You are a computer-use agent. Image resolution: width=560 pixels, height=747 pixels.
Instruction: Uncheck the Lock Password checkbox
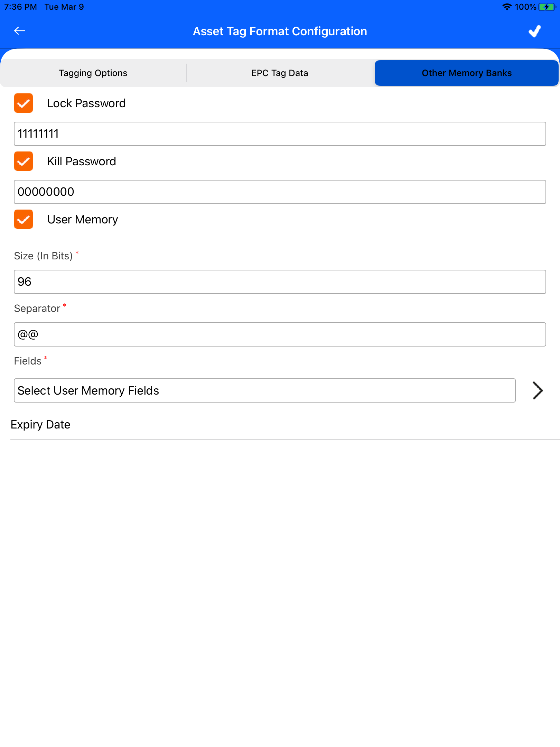(24, 103)
